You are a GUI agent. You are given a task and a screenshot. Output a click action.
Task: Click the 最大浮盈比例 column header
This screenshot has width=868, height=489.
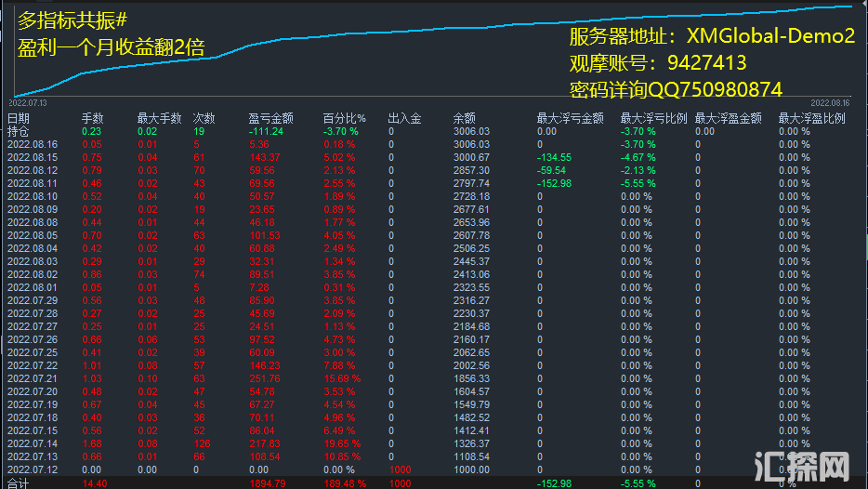pos(811,119)
